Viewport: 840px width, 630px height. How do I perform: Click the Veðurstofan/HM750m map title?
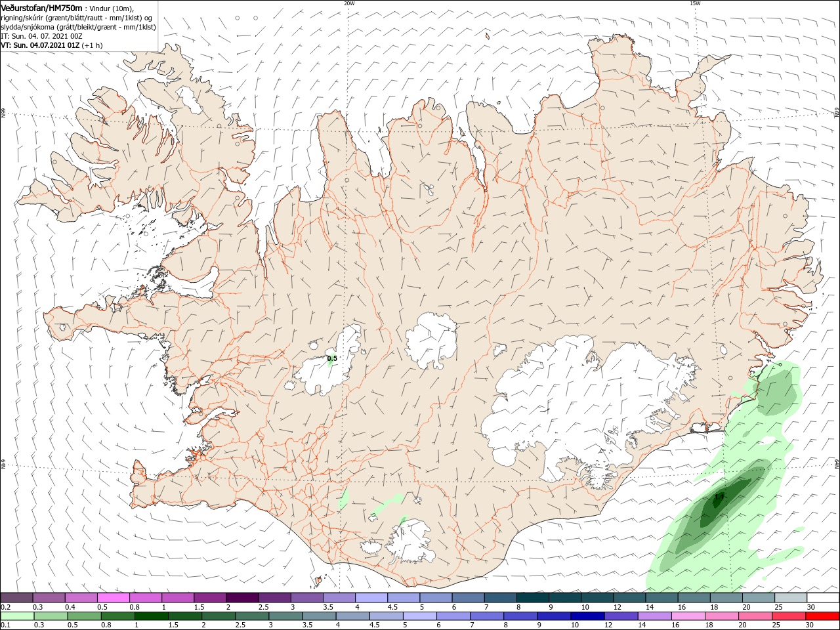[41, 7]
